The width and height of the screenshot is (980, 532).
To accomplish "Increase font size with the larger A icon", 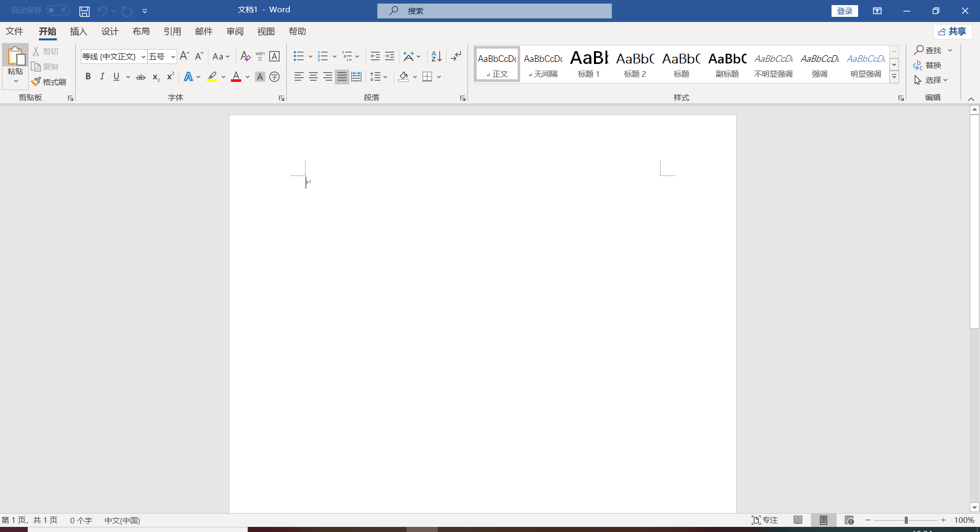I will click(185, 56).
